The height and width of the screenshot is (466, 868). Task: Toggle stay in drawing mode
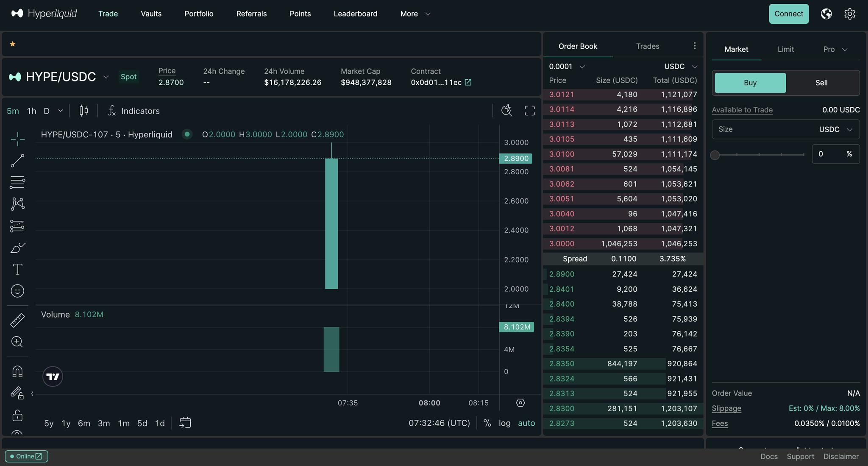17,393
